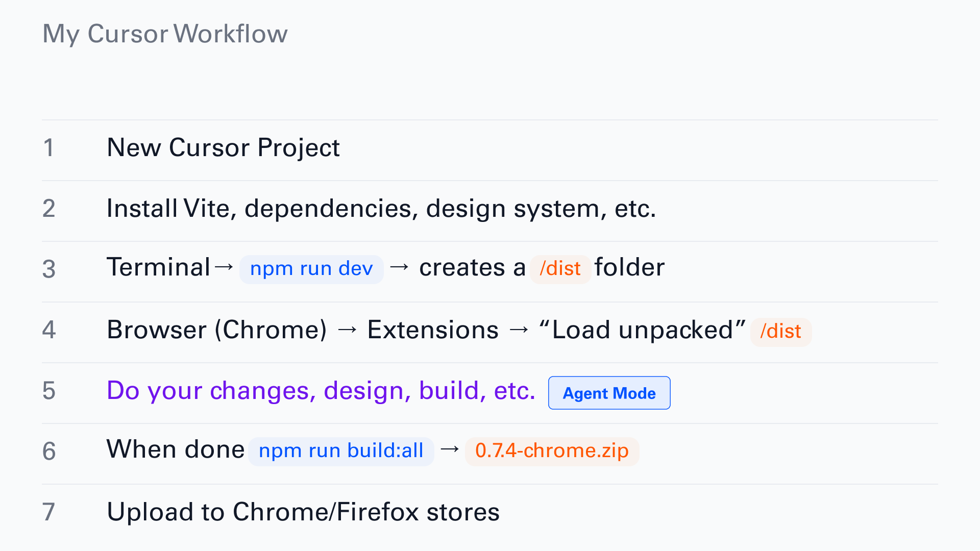Viewport: 980px width, 551px height.
Task: Select the 'New Cursor Project' step text
Action: [x=223, y=148]
